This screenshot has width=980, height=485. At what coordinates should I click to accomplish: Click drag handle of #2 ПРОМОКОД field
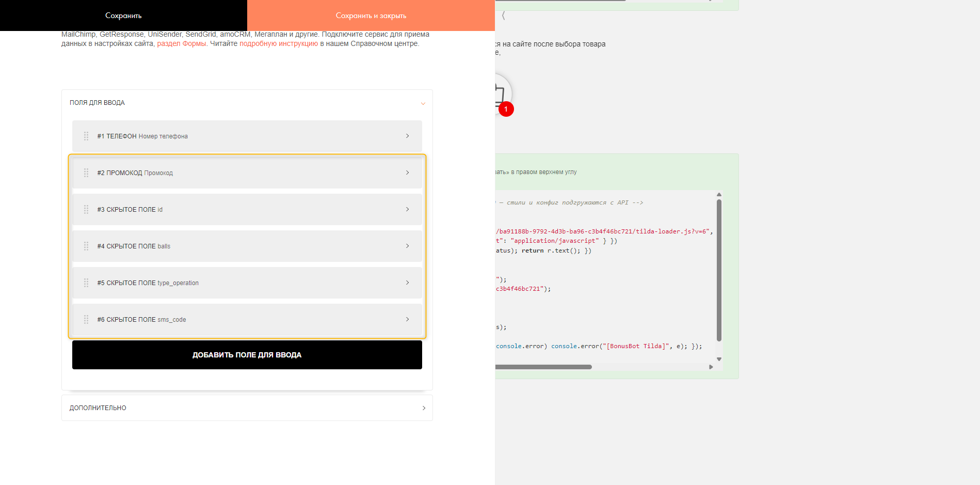[86, 173]
